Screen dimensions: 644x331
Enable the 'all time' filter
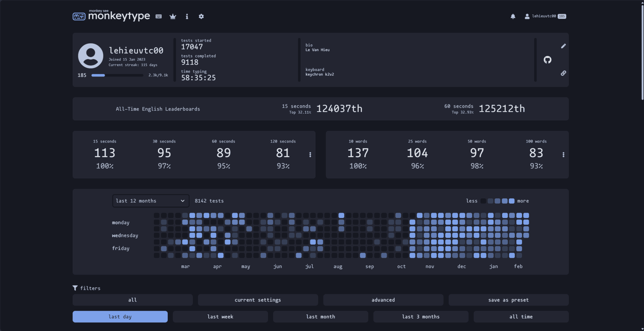tap(521, 317)
